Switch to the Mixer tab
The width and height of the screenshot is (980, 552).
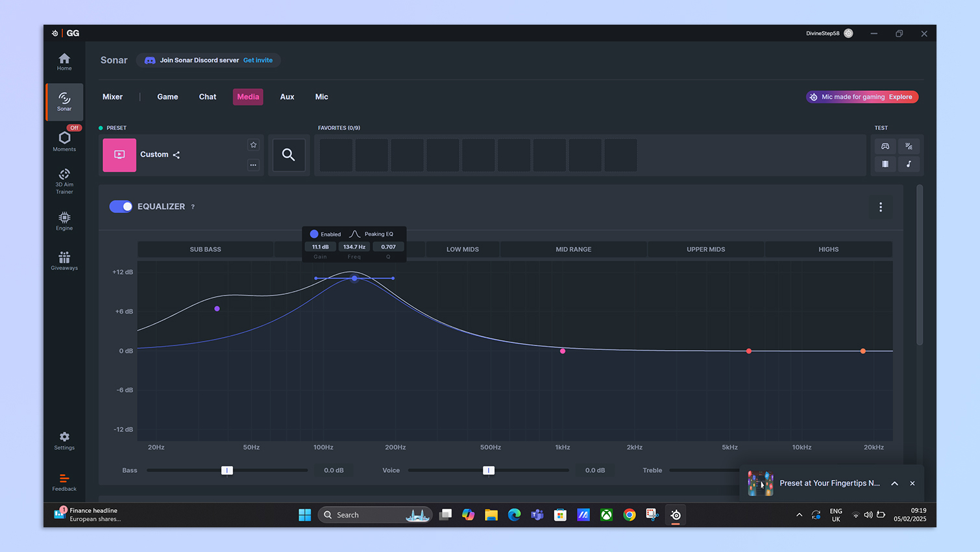(112, 97)
